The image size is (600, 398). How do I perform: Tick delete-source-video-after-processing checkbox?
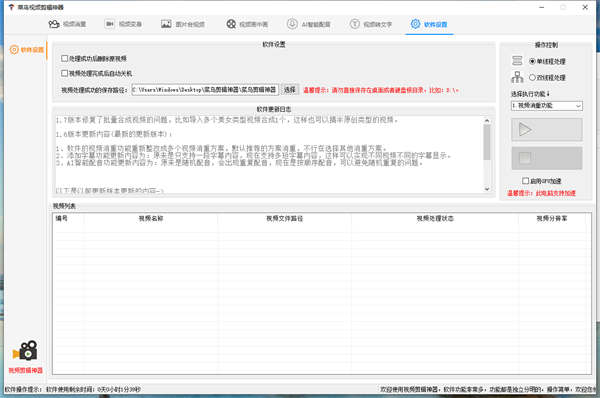pos(64,58)
